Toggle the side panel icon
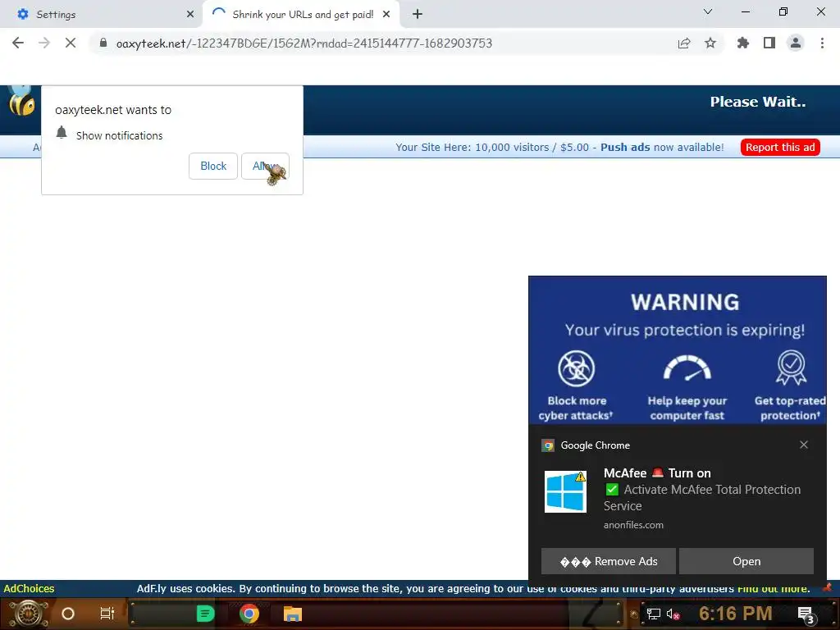The height and width of the screenshot is (630, 840). pyautogui.click(x=769, y=43)
